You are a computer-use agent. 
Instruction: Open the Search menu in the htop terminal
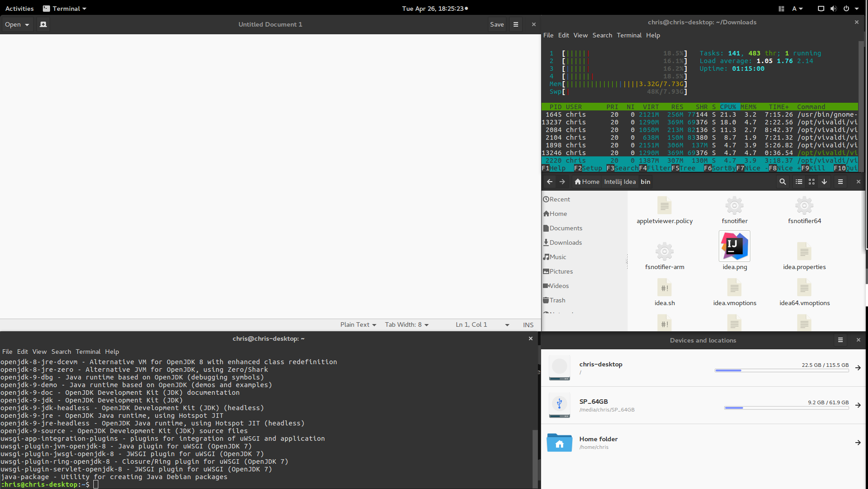602,35
